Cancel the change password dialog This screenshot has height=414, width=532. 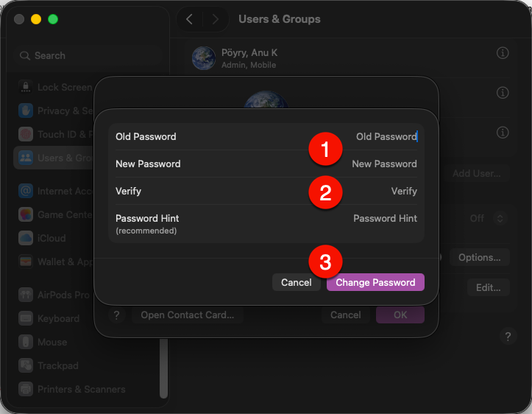click(297, 282)
